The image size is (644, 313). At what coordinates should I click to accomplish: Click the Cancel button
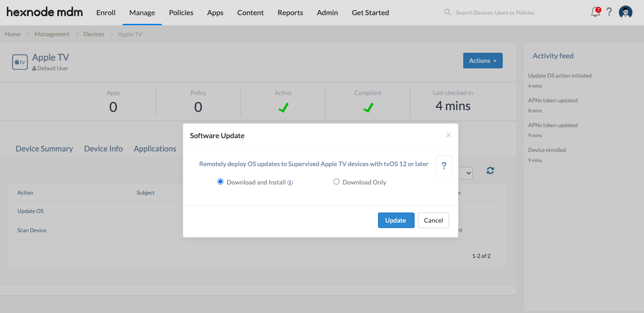(x=433, y=220)
